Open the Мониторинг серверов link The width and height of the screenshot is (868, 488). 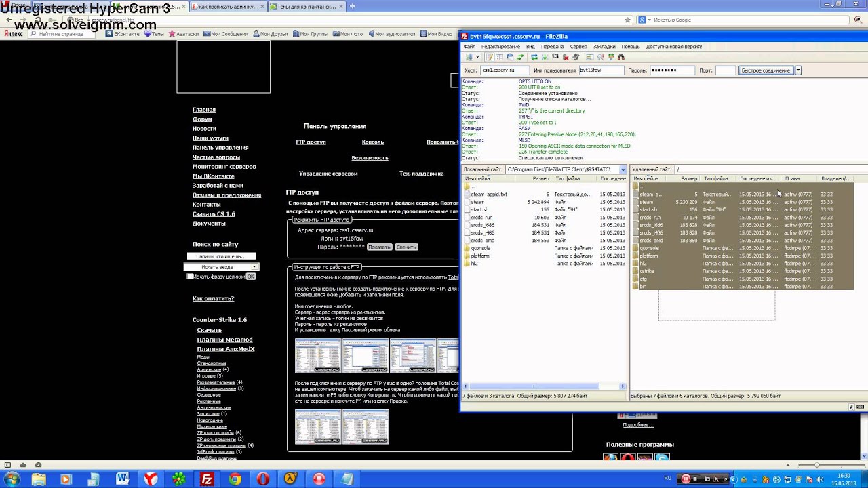pos(224,167)
